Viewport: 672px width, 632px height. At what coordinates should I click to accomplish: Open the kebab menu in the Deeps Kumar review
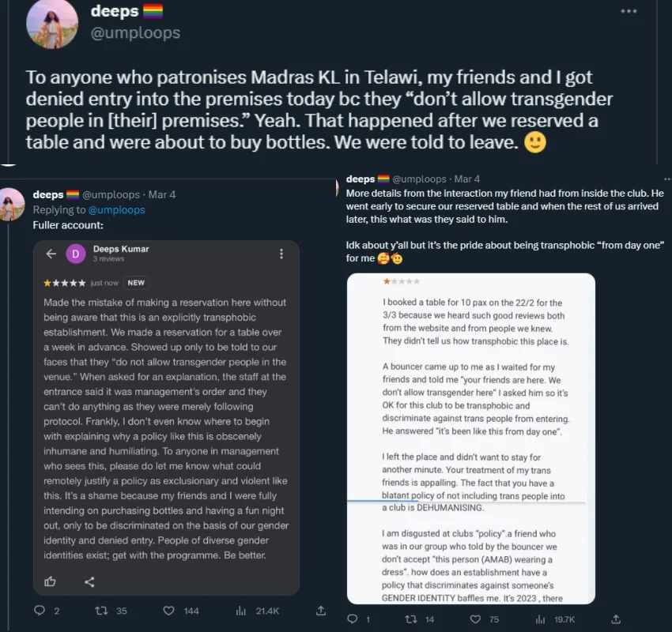281,254
